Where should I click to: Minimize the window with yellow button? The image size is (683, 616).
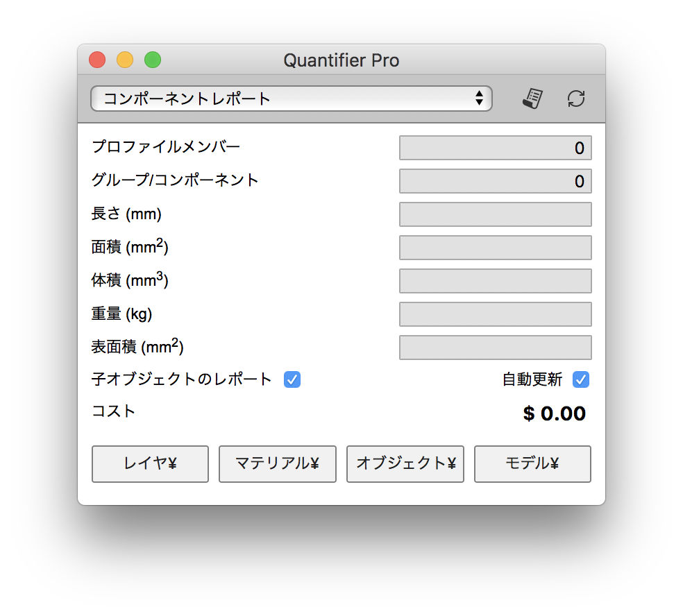[125, 60]
